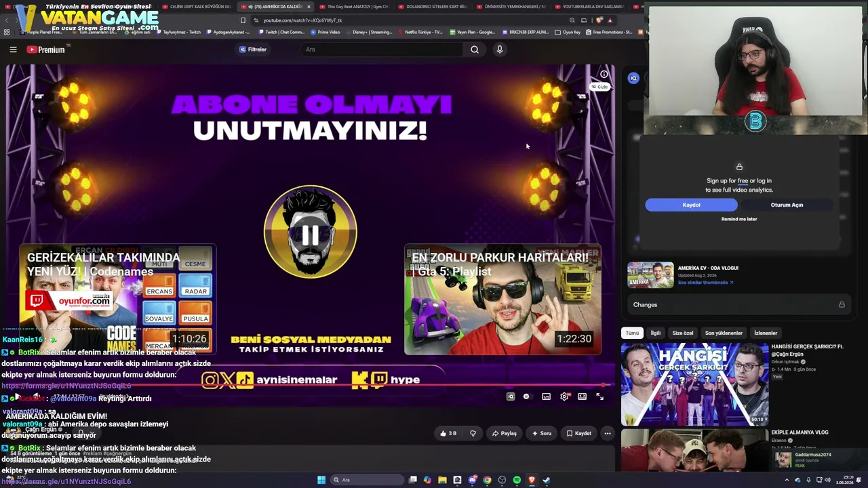Open Gerizekalılar Takımında Codenames end-screen video

[x=117, y=300]
